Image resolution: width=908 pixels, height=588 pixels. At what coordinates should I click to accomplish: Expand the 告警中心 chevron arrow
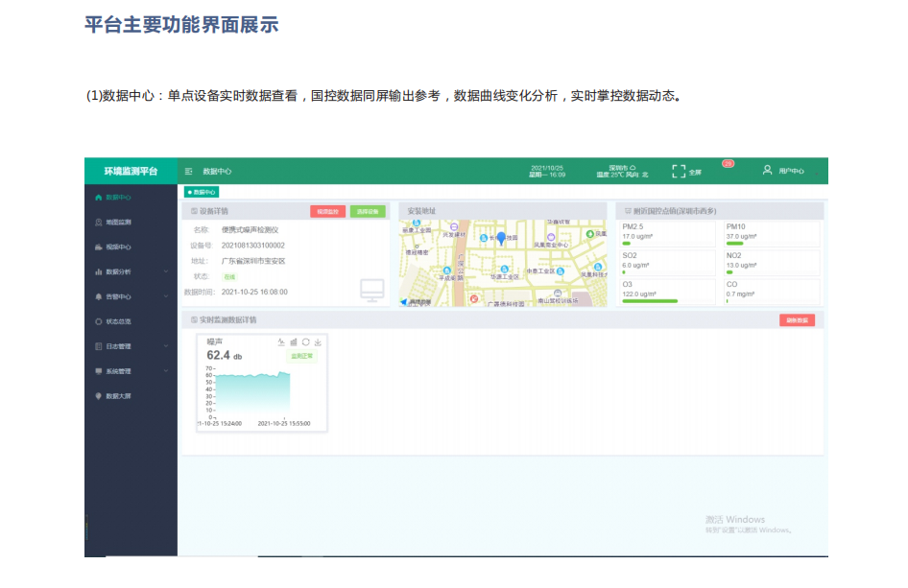pos(166,296)
